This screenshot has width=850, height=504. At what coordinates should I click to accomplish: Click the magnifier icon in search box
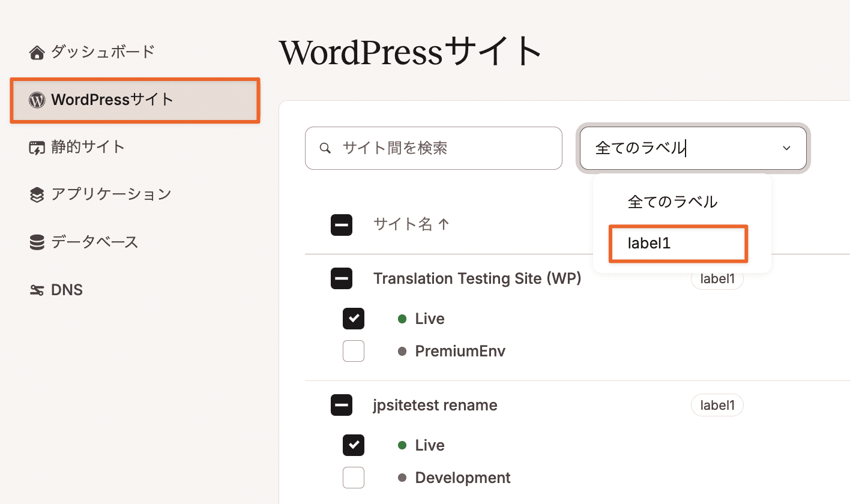(325, 148)
